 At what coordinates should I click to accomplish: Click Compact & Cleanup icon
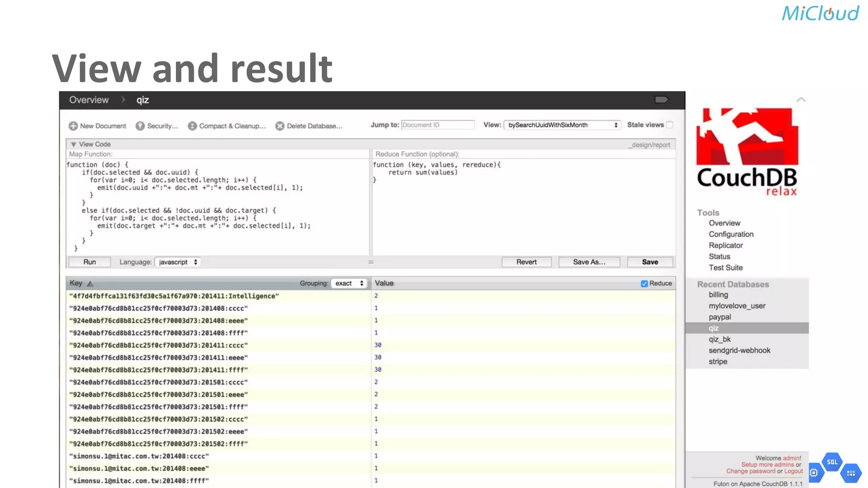192,126
